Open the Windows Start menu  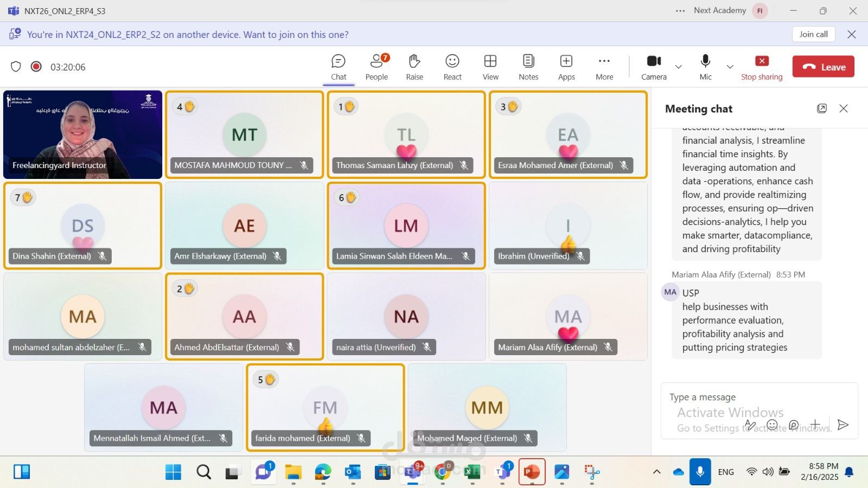[173, 472]
